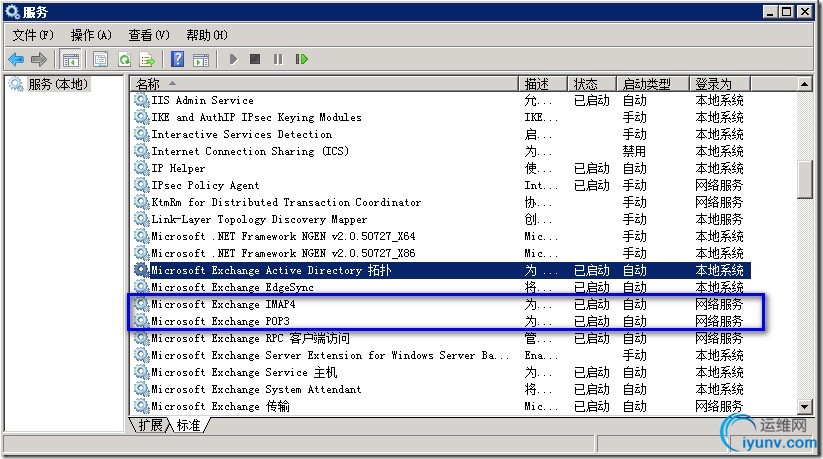Click the Restart Service green icon

tap(301, 59)
